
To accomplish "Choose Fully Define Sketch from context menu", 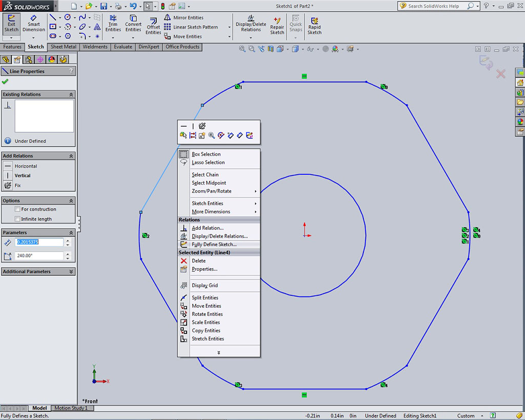I will [214, 245].
